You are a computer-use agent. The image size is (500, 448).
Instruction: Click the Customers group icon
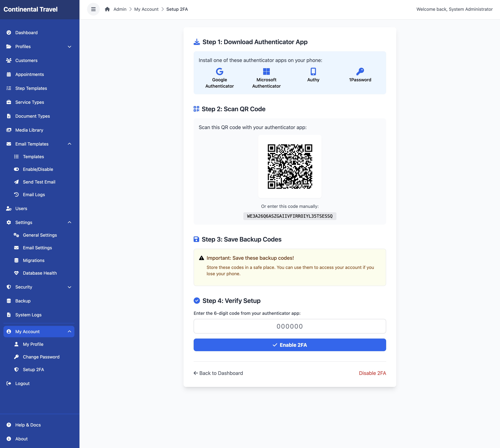click(x=9, y=60)
